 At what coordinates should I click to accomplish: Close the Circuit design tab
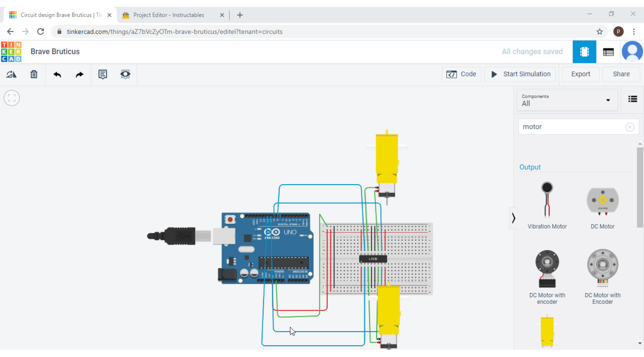tap(109, 15)
